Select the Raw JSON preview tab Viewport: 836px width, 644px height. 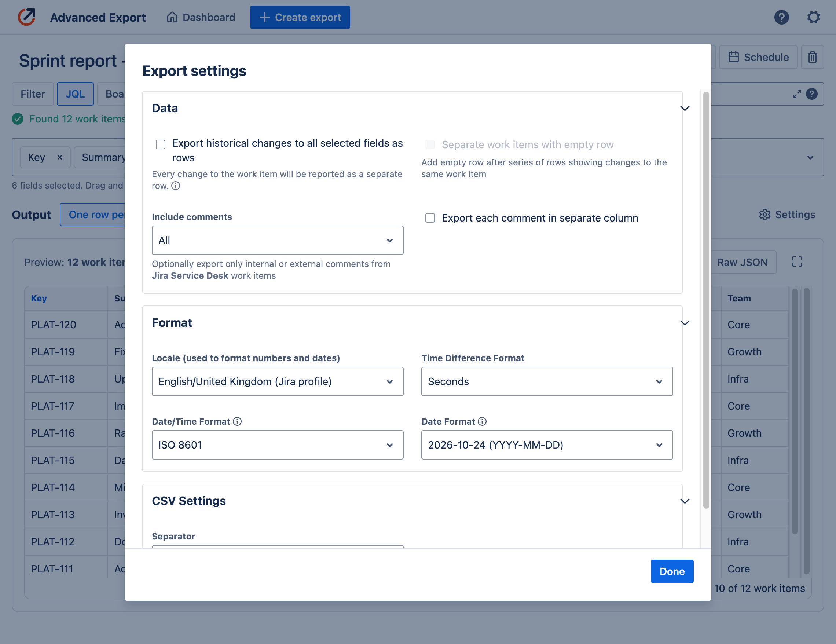coord(742,262)
